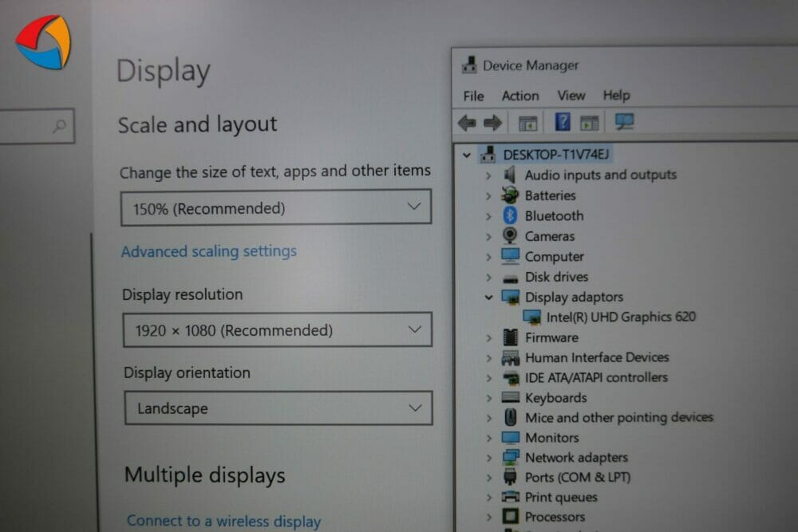The image size is (798, 532).
Task: Select the Print queues label
Action: [x=561, y=497]
